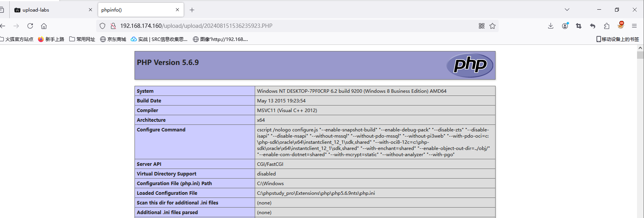
Task: Reload the current page
Action: 30,26
